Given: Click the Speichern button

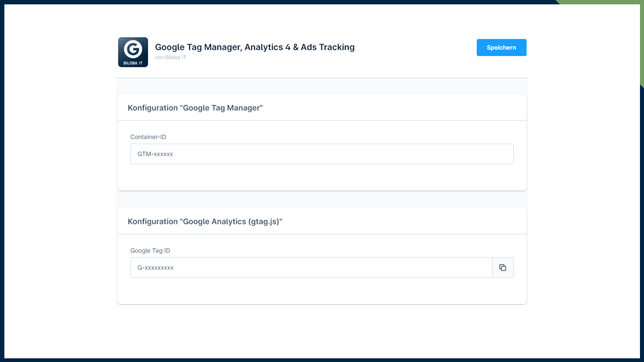Looking at the screenshot, I should (501, 48).
